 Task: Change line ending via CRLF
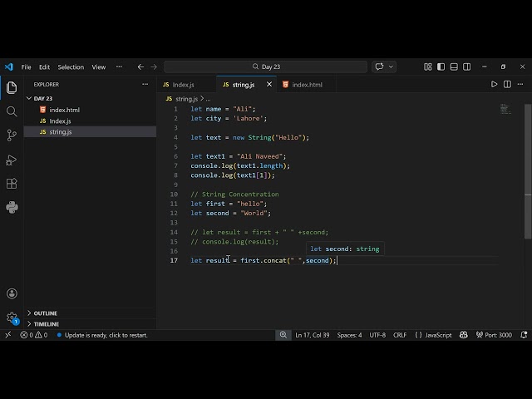click(400, 335)
